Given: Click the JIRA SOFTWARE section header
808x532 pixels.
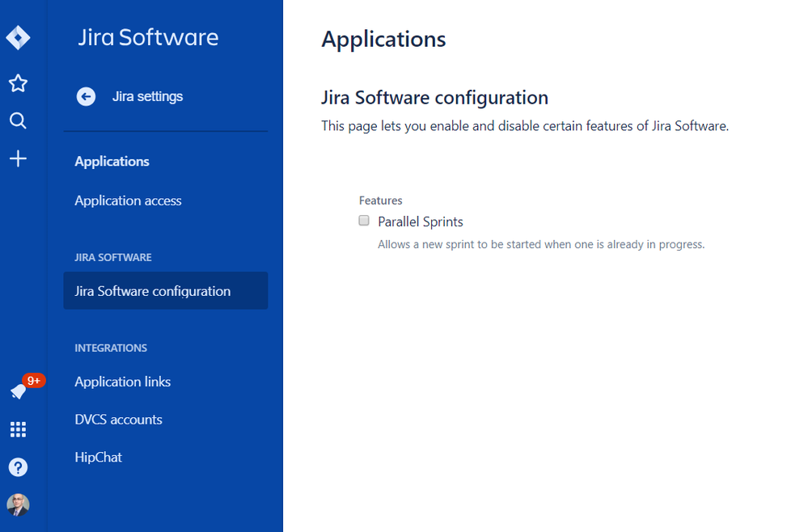Looking at the screenshot, I should click(113, 257).
